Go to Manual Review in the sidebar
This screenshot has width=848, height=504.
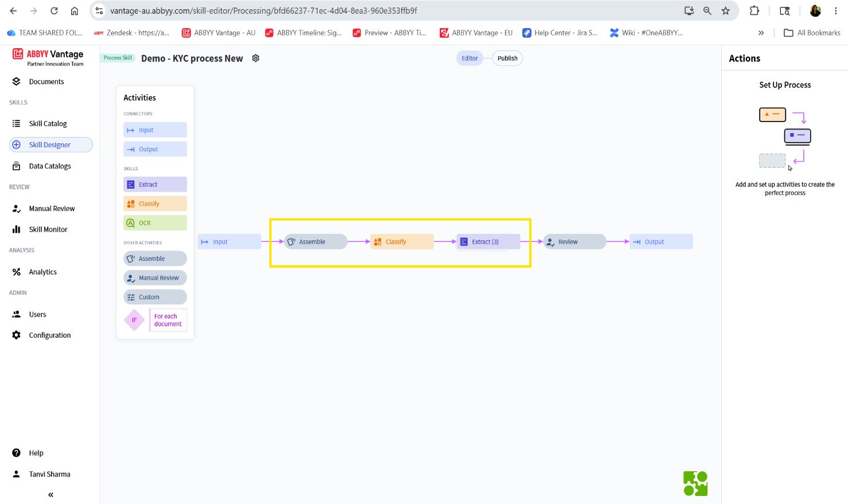pos(52,208)
